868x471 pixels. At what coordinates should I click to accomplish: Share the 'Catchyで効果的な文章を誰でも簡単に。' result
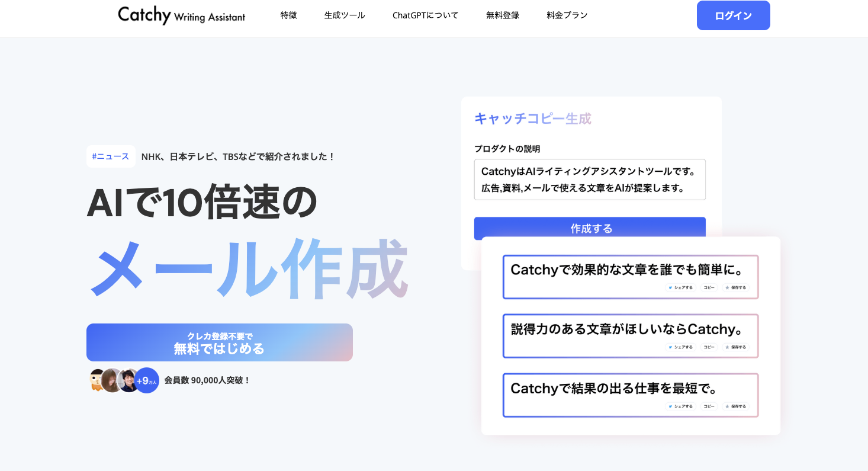point(680,288)
